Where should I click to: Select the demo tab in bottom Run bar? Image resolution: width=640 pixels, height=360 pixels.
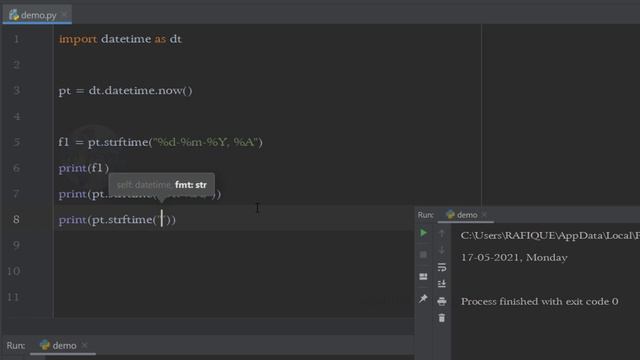64,345
